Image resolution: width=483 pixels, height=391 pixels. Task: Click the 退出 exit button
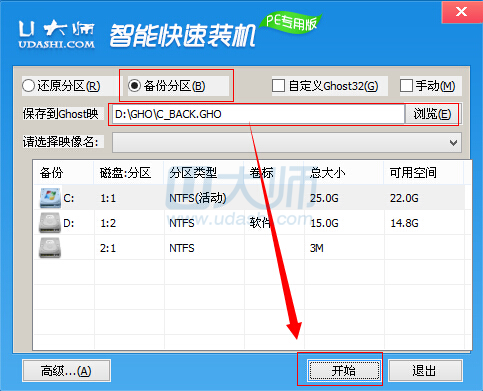(x=425, y=371)
